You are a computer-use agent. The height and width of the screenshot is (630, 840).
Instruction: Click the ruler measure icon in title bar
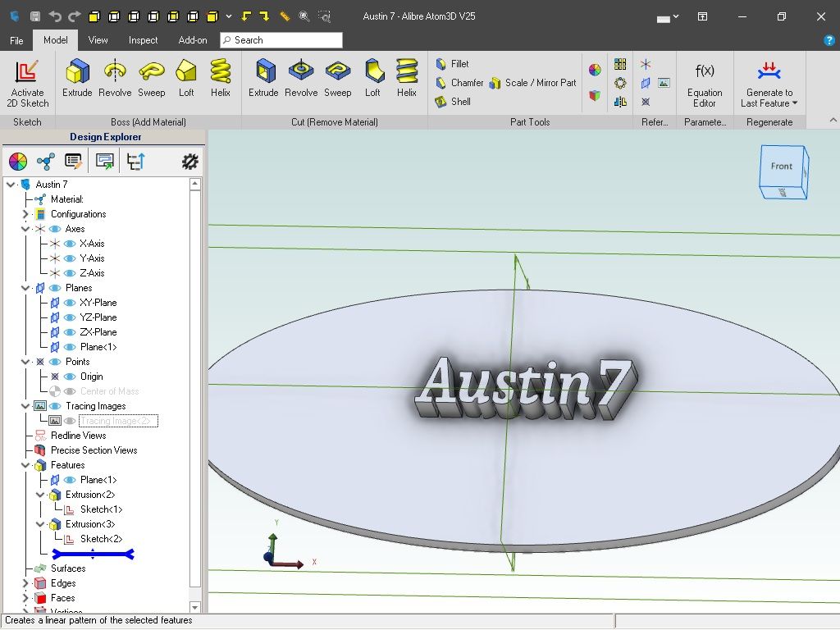(285, 16)
